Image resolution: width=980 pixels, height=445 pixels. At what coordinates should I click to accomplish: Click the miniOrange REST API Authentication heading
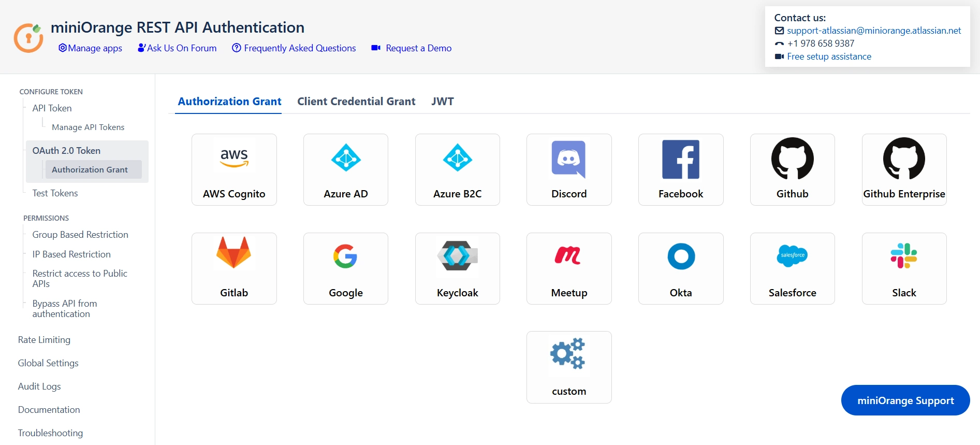coord(178,27)
